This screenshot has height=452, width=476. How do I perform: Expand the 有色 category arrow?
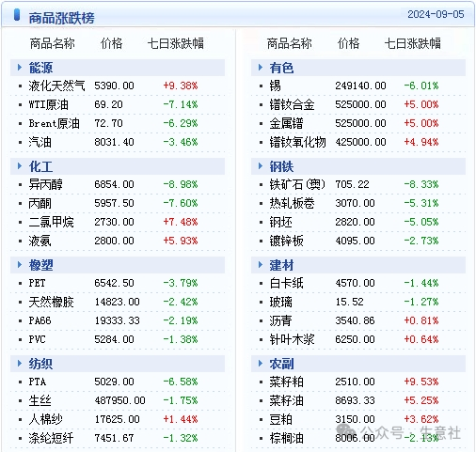(261, 68)
